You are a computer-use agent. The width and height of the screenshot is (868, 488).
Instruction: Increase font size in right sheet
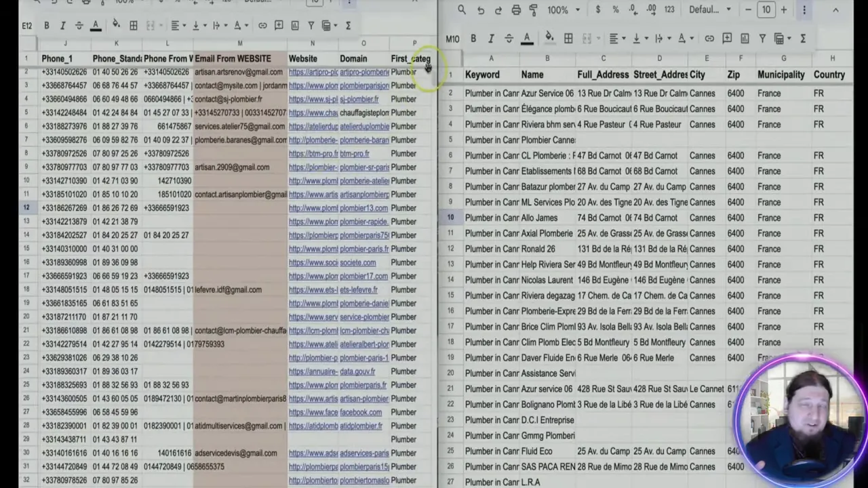coord(783,10)
